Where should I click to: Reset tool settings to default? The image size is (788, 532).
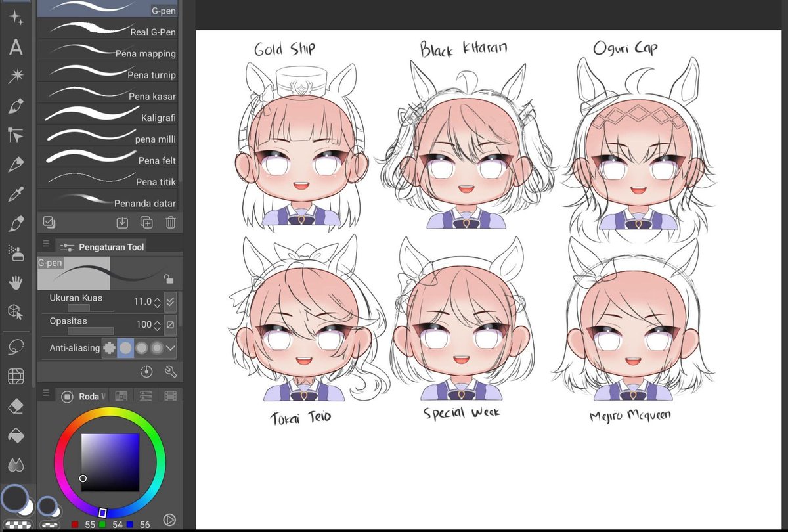(x=146, y=372)
